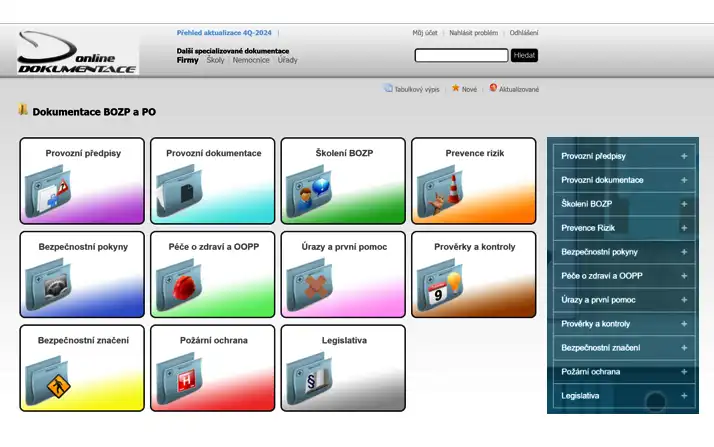
Task: Click the Bezpečnostní značení tile title
Action: coord(83,340)
